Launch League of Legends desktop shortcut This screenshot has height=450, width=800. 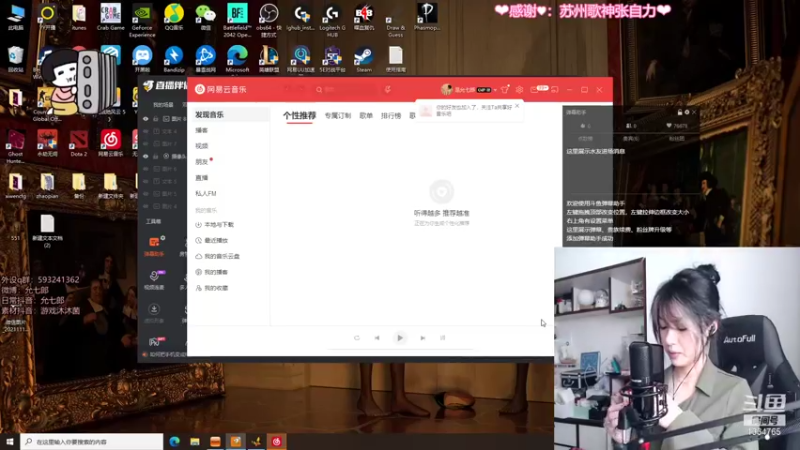click(268, 60)
